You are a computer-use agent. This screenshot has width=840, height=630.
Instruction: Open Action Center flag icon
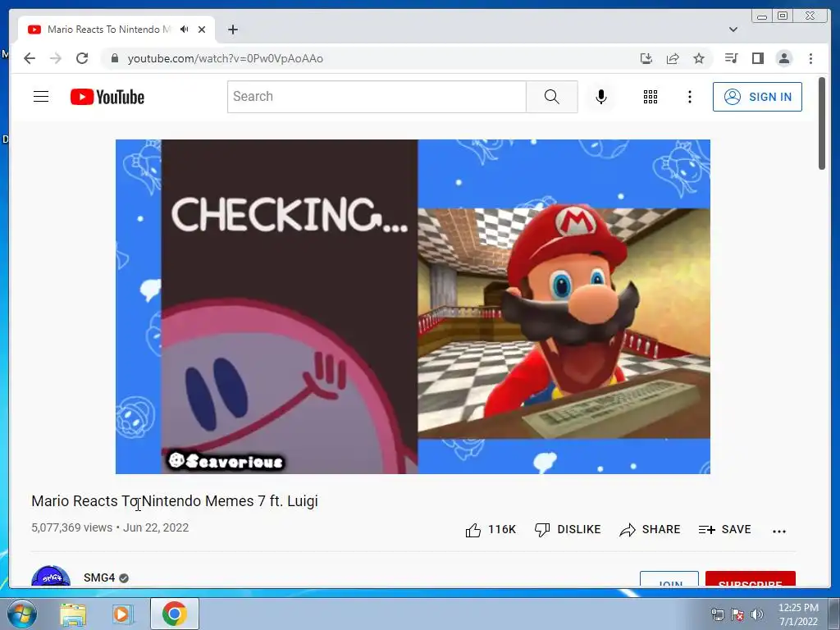(x=737, y=614)
